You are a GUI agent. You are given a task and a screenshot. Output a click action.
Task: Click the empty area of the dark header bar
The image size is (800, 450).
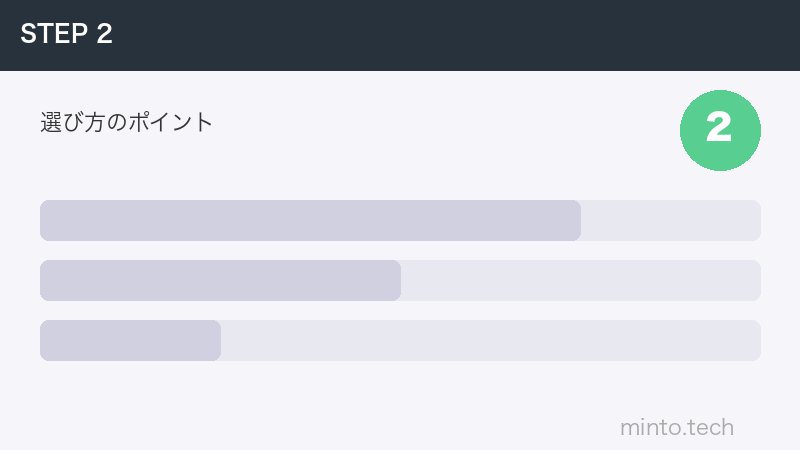[x=450, y=35]
